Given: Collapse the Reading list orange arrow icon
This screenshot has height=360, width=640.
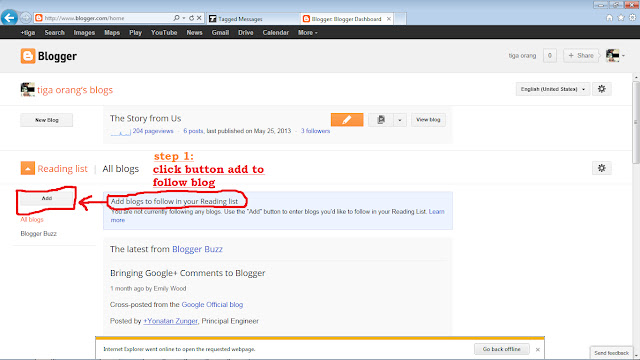Looking at the screenshot, I should click(x=28, y=168).
